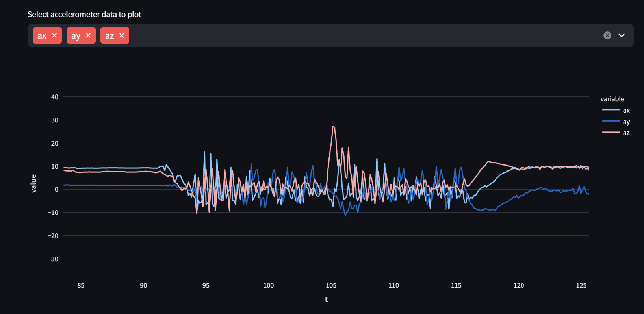Click the light blue ax legend line
The image size is (644, 314).
pos(611,110)
